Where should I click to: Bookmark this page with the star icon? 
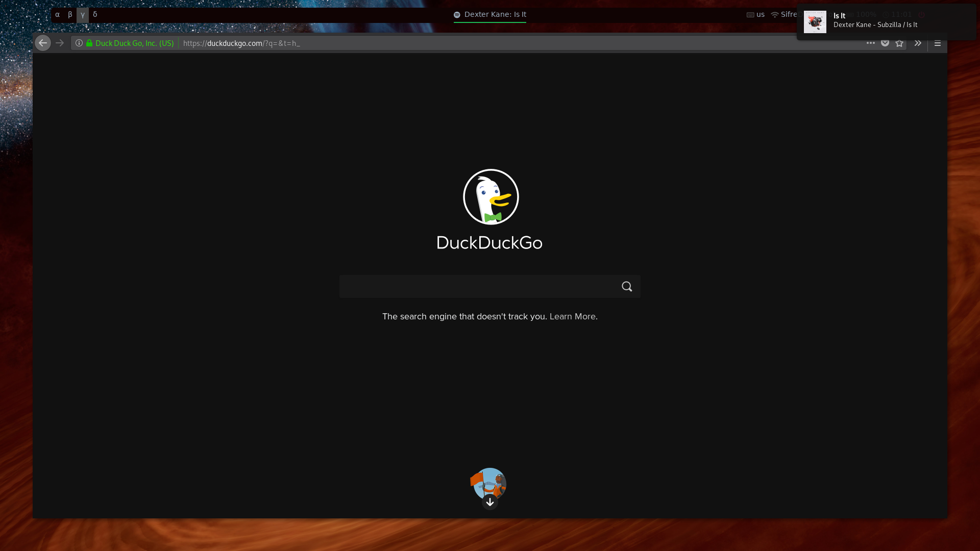point(899,43)
